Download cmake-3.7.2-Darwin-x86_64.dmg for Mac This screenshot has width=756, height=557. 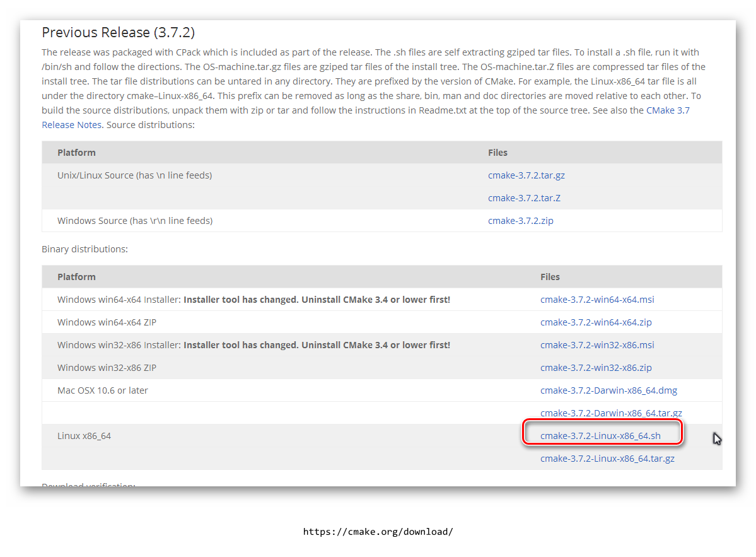tap(608, 390)
